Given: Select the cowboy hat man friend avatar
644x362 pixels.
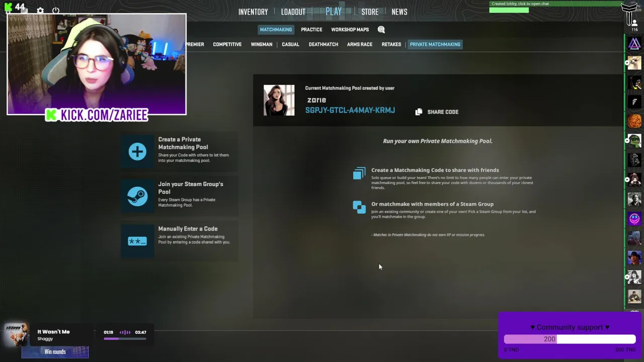Looking at the screenshot, I should pos(634,257).
